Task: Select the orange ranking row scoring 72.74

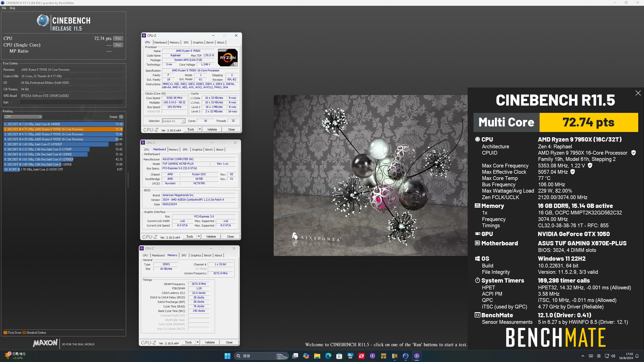Action: click(x=63, y=129)
